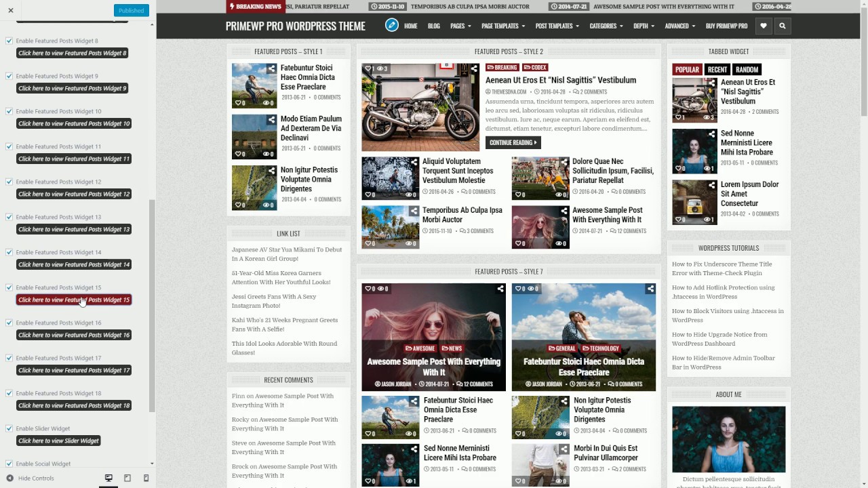The image size is (868, 488).
Task: Click the preview page scrollbar thumb
Action: (864, 62)
